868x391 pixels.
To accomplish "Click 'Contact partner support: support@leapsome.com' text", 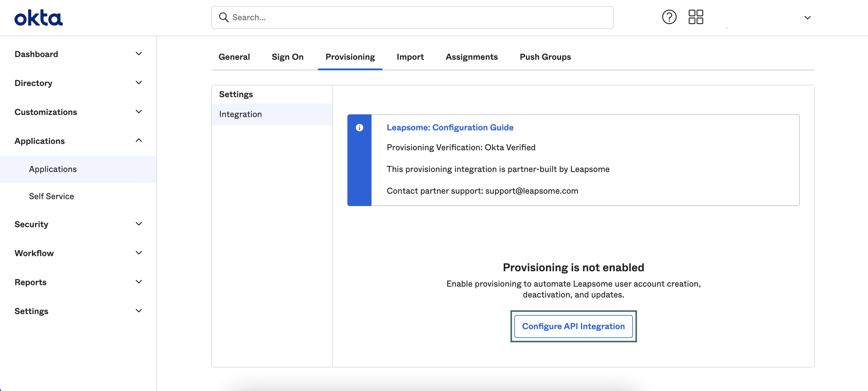I will click(x=482, y=191).
